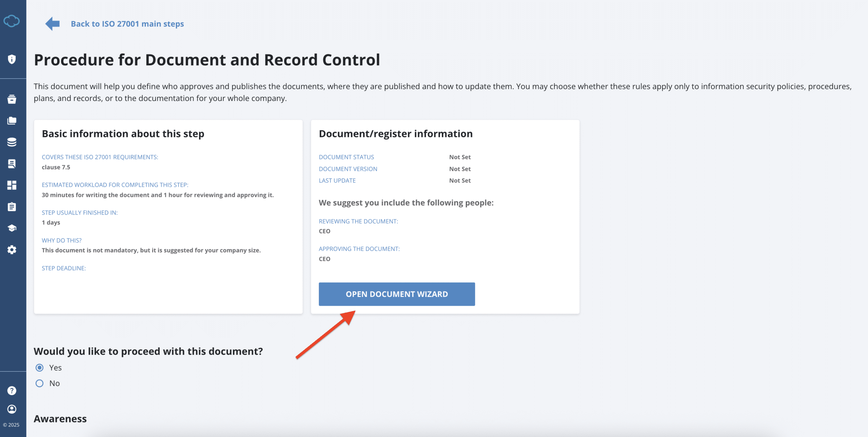This screenshot has height=437, width=868.
Task: Open settings via the gear icon
Action: point(12,250)
